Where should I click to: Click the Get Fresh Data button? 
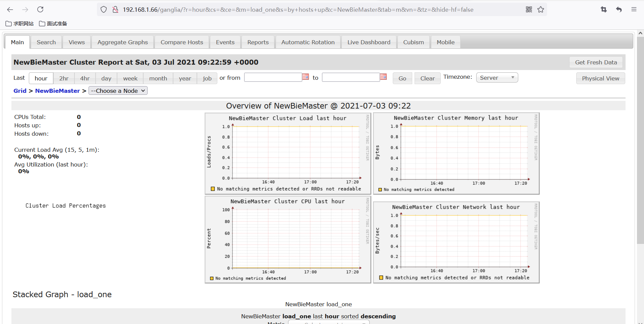point(596,62)
